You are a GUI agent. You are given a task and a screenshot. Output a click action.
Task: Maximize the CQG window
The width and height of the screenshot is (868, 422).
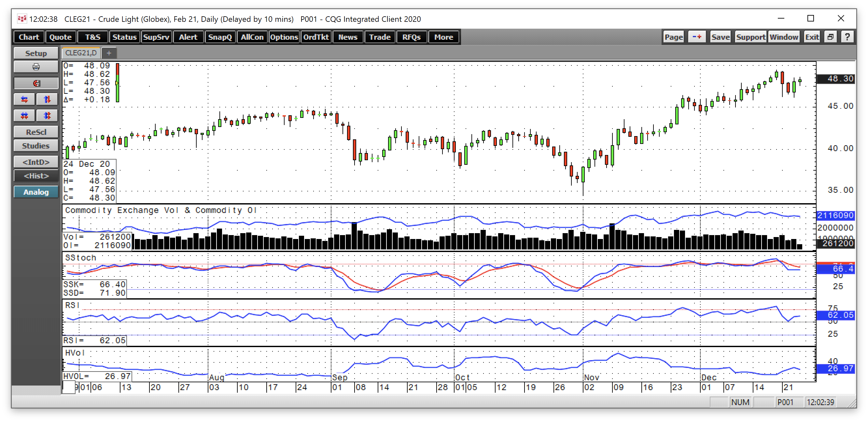pyautogui.click(x=811, y=19)
